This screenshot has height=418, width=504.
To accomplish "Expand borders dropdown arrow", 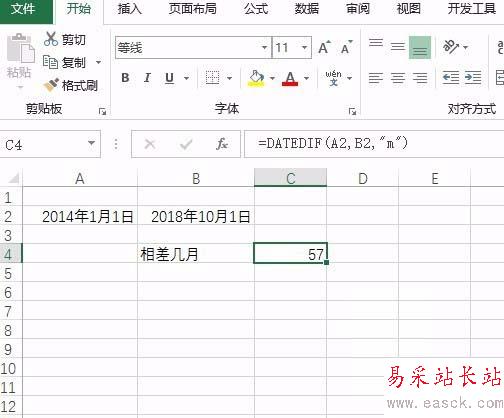I will coord(229,78).
